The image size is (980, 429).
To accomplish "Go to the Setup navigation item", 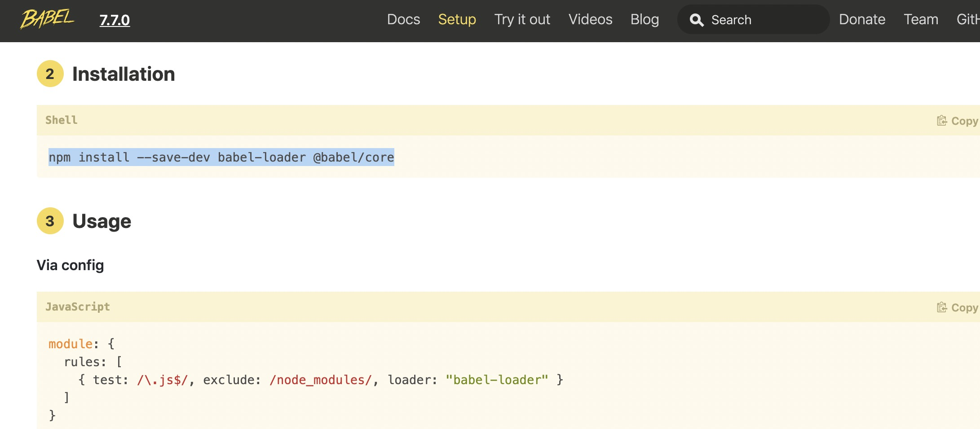I will pos(457,19).
